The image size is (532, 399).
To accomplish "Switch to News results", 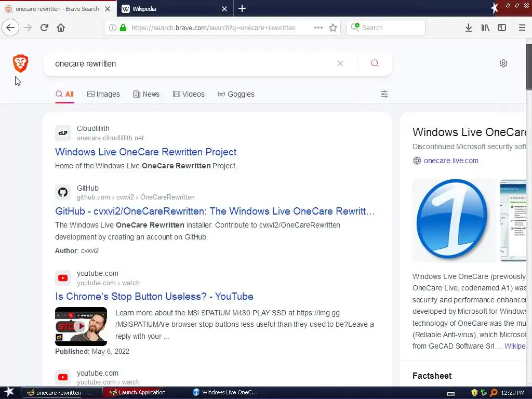I will [146, 94].
